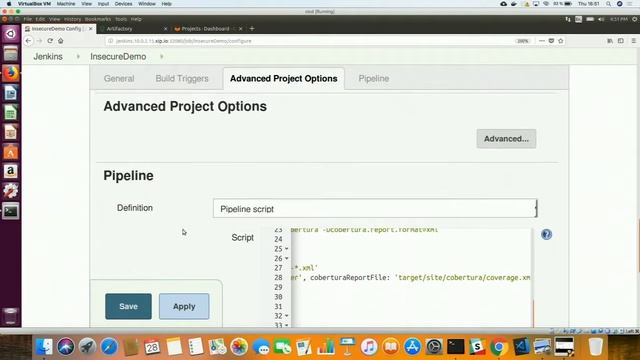Screen dimensions: 640x360
Task: Open the Terminal in Ubuntu launcher
Action: (x=11, y=211)
